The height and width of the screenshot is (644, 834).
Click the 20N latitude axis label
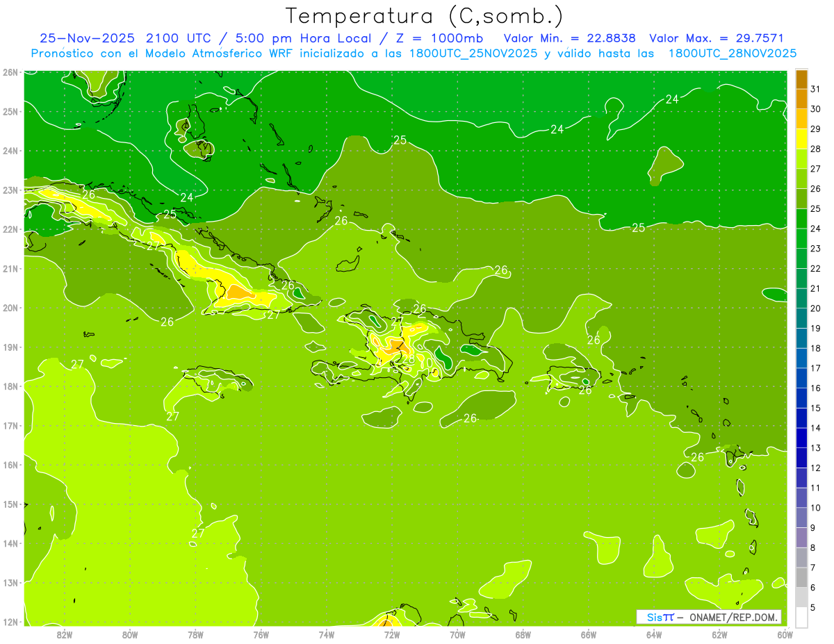[10, 308]
